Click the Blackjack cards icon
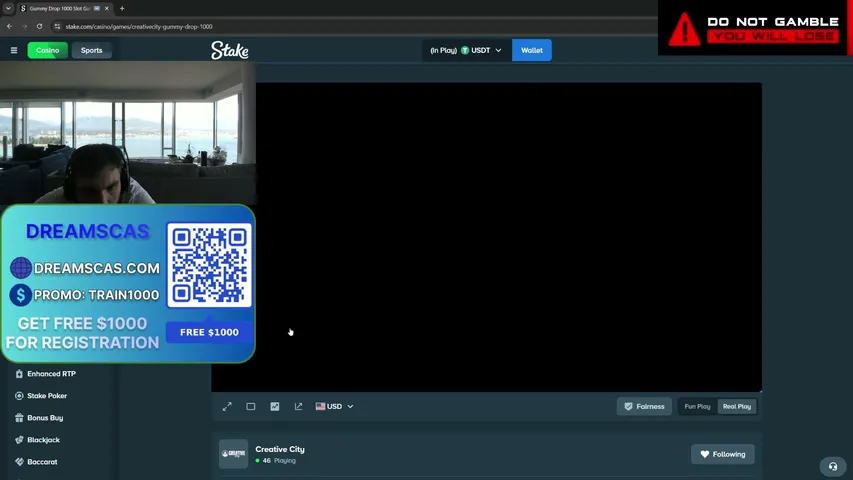This screenshot has height=480, width=853. tap(19, 440)
